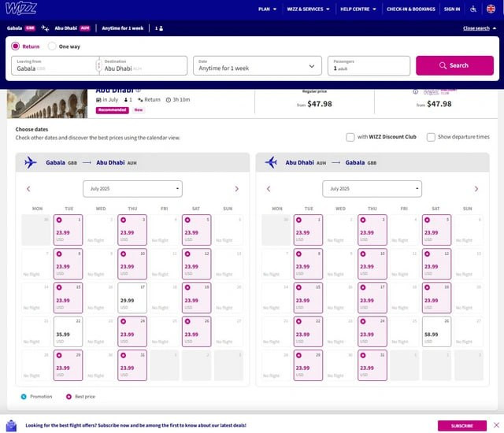This screenshot has height=433, width=504.
Task: Select return July 3 at 23.99
Action: 372,230
